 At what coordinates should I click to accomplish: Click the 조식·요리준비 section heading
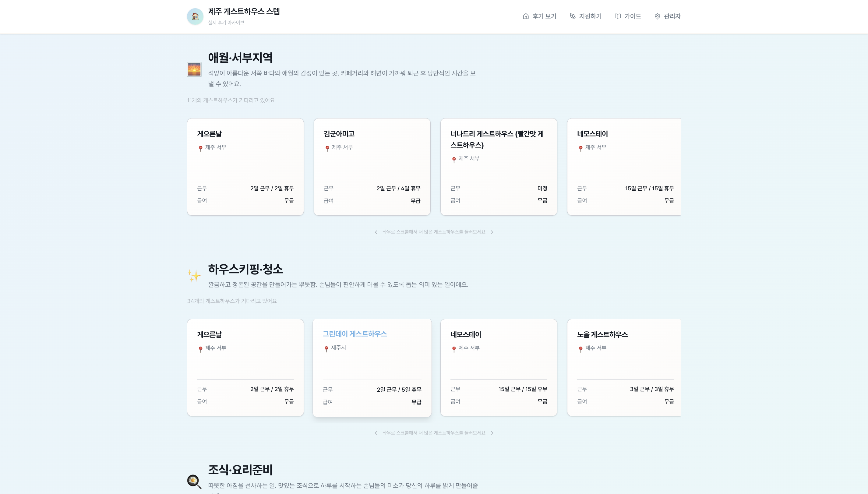[240, 470]
